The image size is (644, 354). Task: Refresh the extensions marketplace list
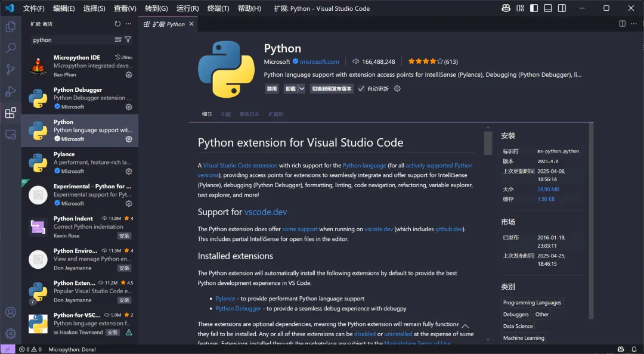(x=117, y=24)
